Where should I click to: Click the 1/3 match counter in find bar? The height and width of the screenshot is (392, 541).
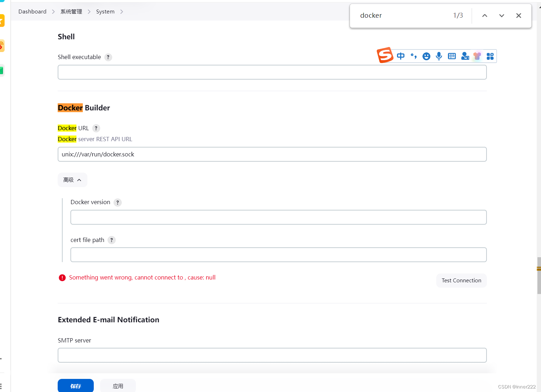pos(458,16)
